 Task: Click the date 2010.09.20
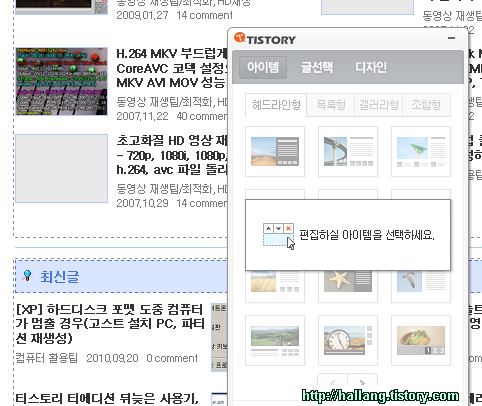click(x=112, y=358)
